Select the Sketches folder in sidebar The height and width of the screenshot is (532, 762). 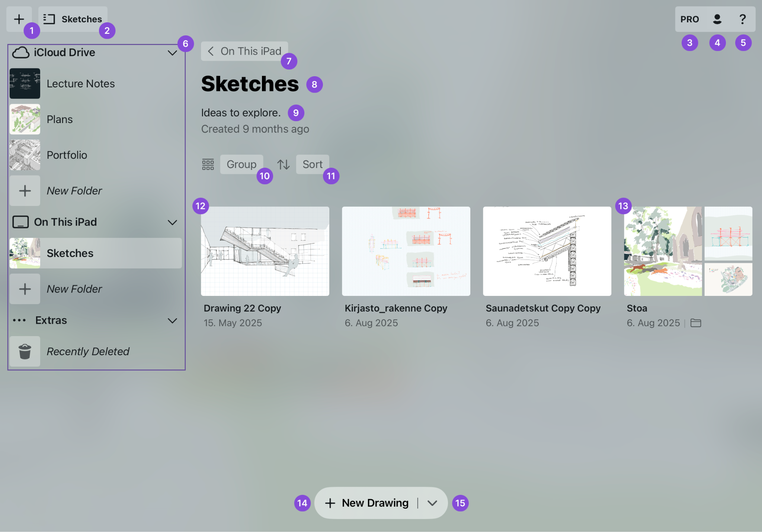[x=96, y=253]
